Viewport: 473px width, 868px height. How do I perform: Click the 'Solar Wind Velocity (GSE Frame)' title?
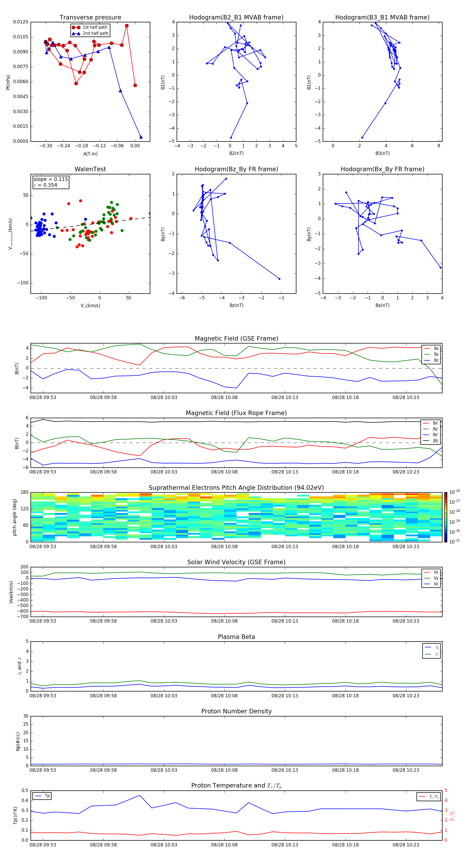pyautogui.click(x=236, y=562)
